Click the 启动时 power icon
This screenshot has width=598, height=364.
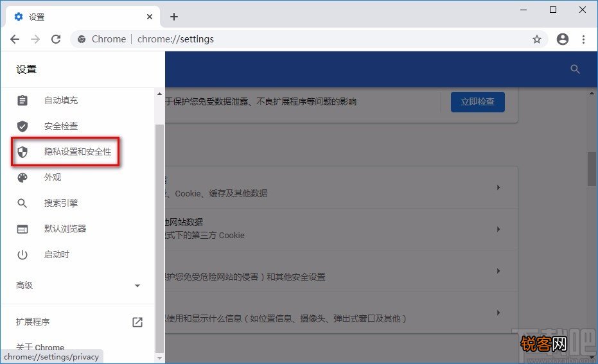tap(22, 255)
